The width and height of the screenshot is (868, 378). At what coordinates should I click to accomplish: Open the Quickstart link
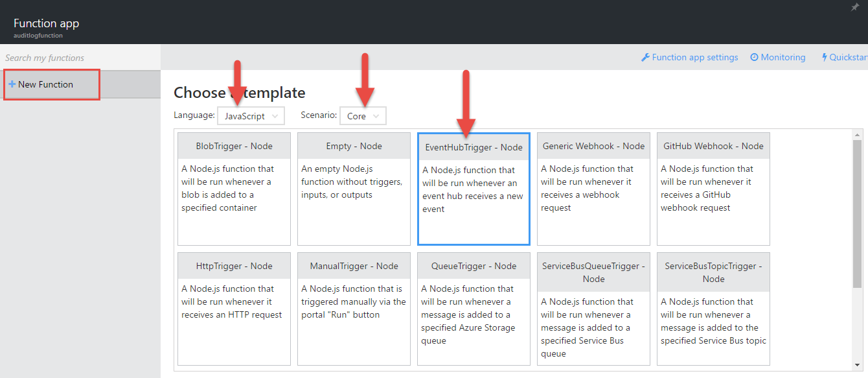844,57
